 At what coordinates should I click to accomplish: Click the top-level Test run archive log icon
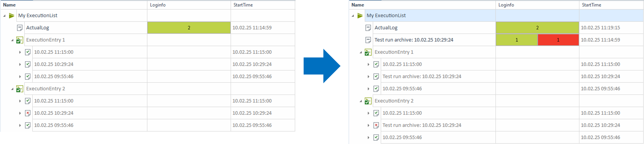click(x=368, y=40)
